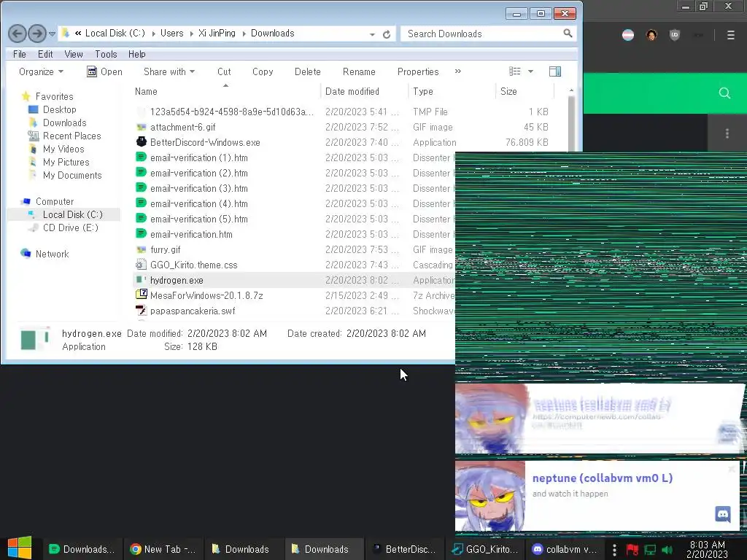Select the email-verification.htm file
The width and height of the screenshot is (747, 560).
tap(191, 234)
